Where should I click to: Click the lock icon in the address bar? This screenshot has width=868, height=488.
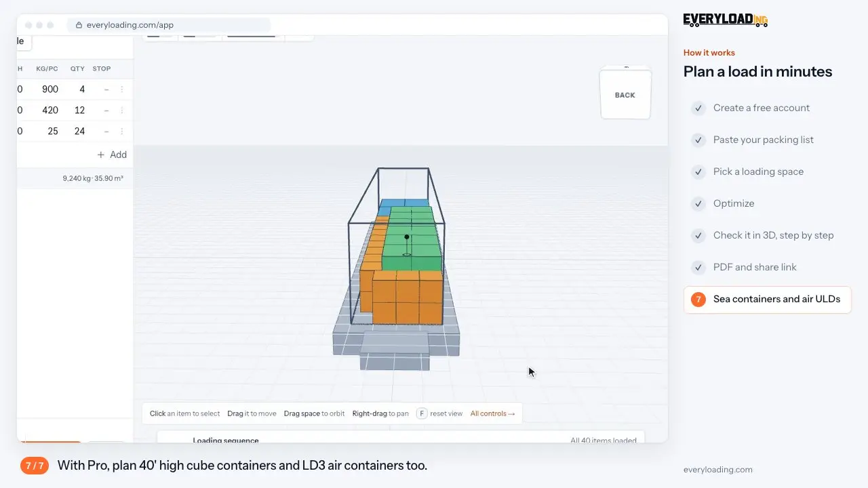(79, 25)
